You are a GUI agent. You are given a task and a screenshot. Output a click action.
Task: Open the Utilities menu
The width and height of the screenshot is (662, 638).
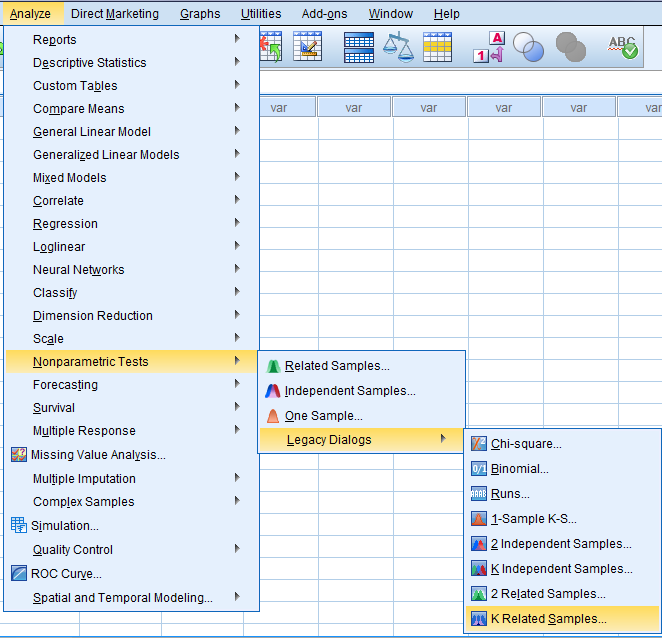[x=261, y=14]
